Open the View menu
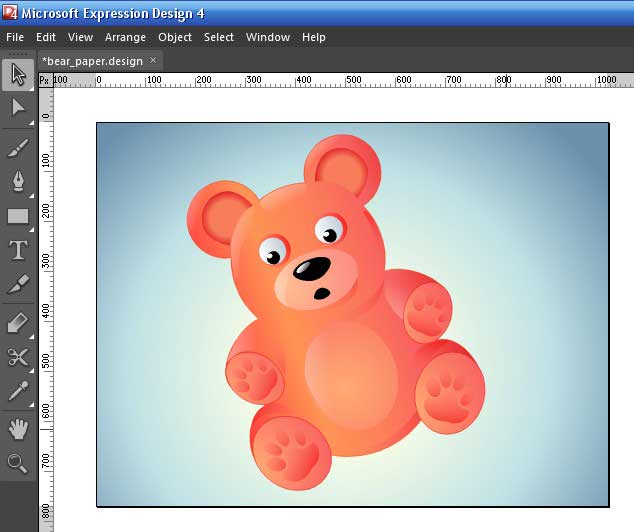The height and width of the screenshot is (532, 634). tap(80, 37)
